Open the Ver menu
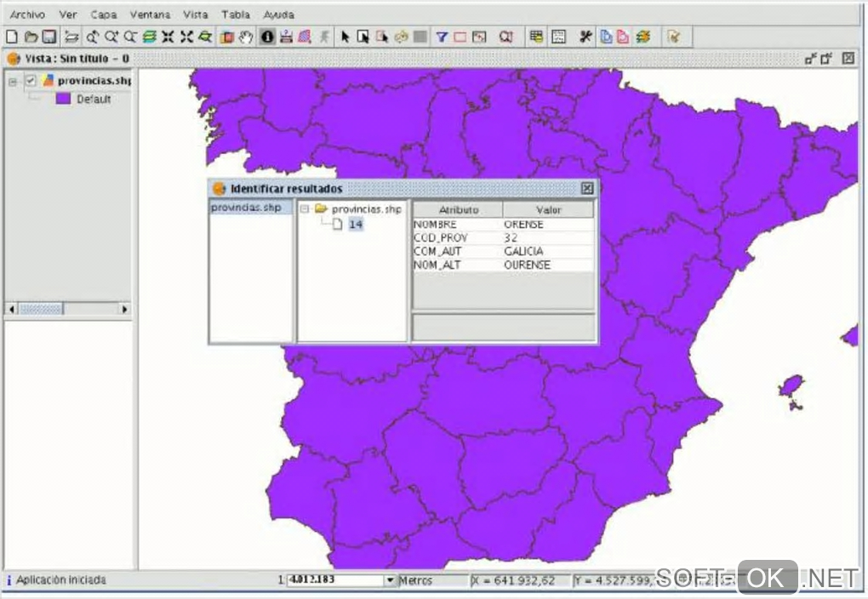The width and height of the screenshot is (868, 599). pyautogui.click(x=68, y=14)
